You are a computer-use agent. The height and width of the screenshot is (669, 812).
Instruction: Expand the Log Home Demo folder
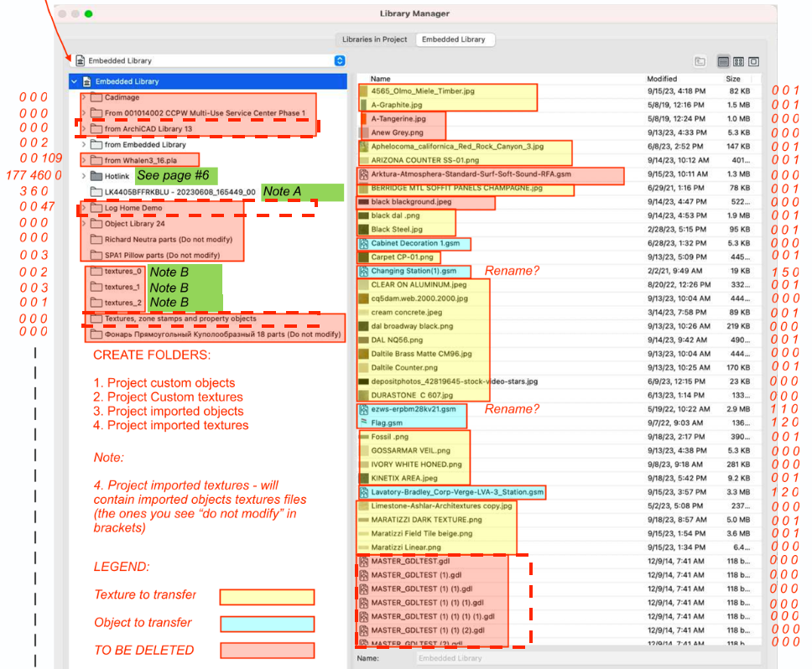click(x=83, y=208)
